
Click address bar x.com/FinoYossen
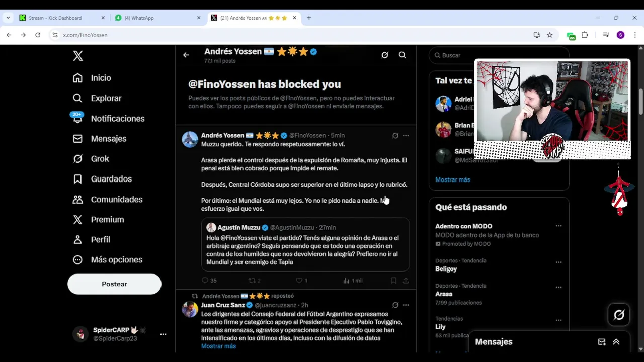pyautogui.click(x=85, y=35)
